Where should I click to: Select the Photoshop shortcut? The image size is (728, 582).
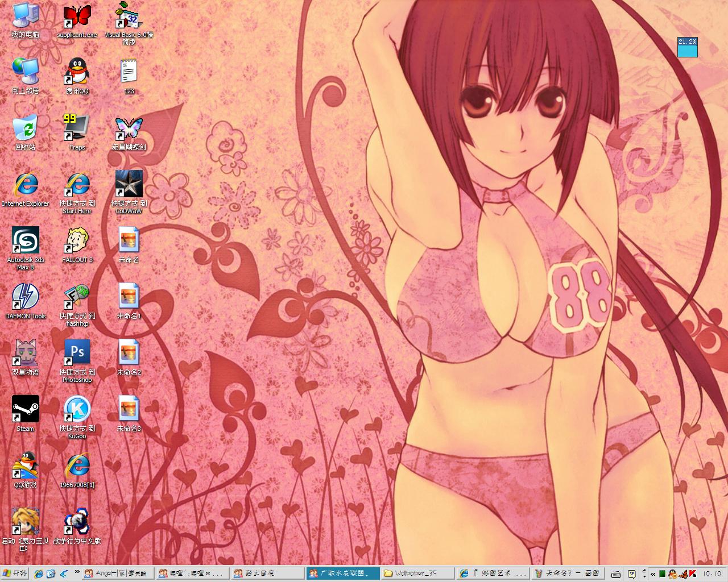[x=77, y=361]
